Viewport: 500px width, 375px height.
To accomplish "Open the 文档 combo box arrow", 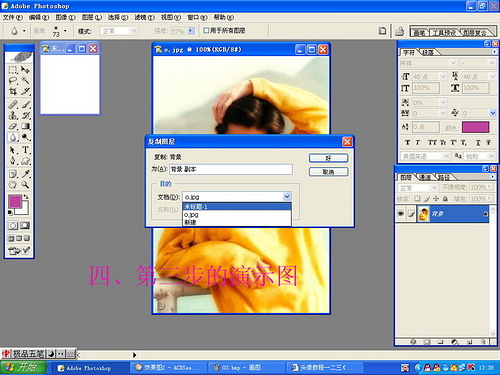I will pyautogui.click(x=287, y=197).
